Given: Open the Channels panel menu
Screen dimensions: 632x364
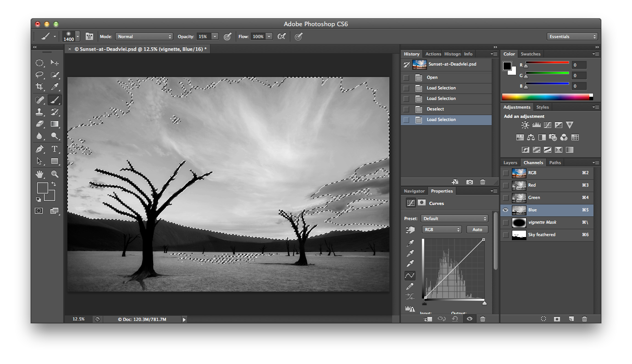Looking at the screenshot, I should tap(596, 163).
